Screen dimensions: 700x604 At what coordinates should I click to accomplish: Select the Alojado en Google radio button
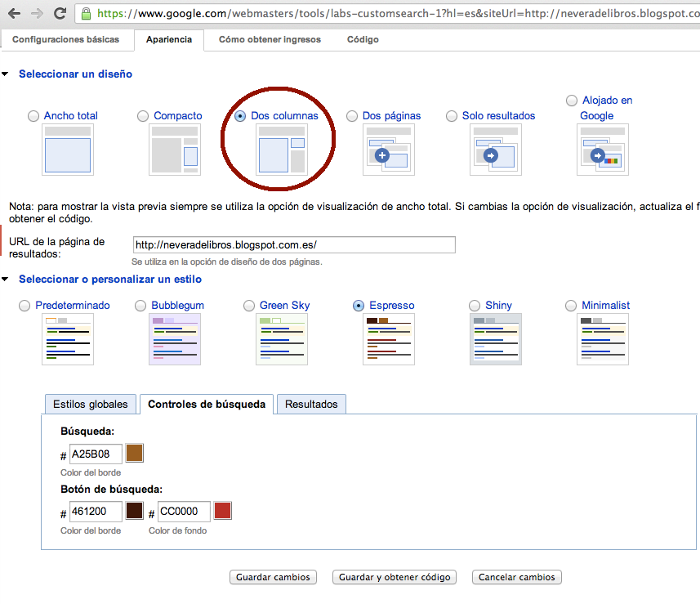point(572,101)
